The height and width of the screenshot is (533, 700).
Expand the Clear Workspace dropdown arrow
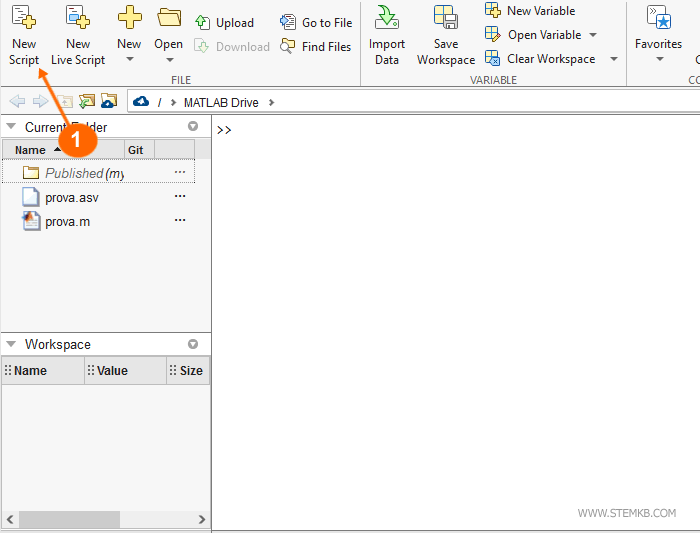click(613, 59)
